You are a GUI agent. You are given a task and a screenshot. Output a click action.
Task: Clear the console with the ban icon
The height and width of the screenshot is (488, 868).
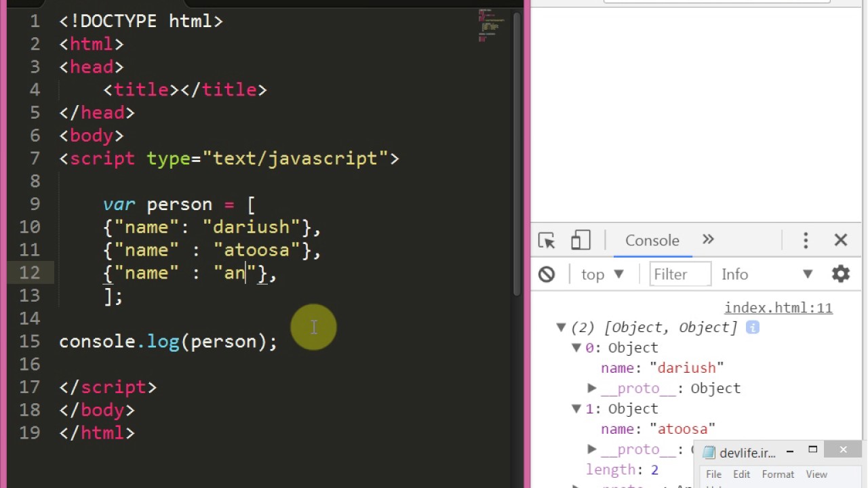click(x=547, y=274)
